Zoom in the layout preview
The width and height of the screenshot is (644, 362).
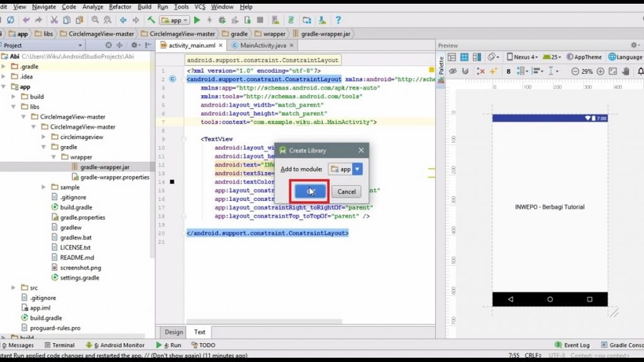tap(600, 71)
